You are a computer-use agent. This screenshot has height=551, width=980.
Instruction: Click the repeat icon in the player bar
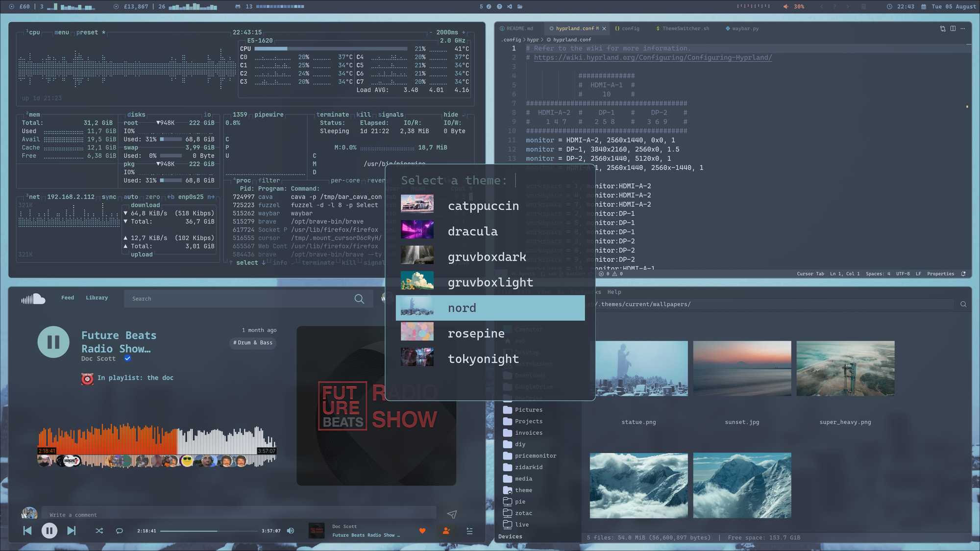click(x=119, y=531)
